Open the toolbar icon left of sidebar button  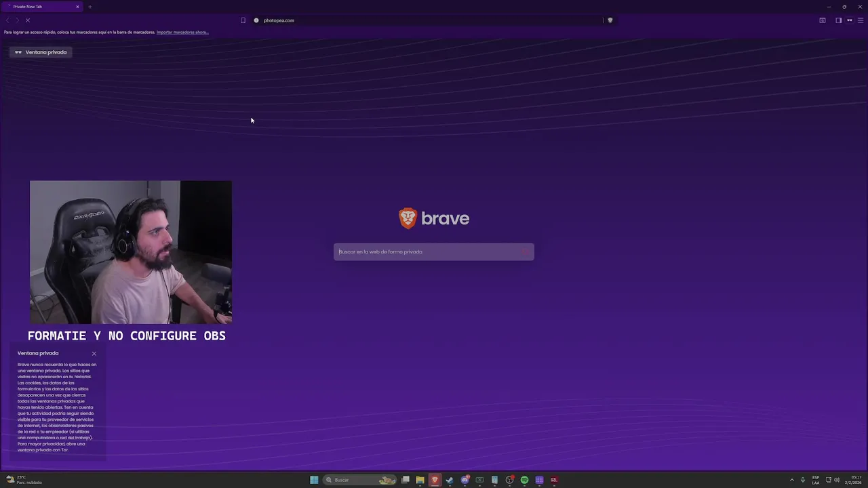[x=823, y=20]
